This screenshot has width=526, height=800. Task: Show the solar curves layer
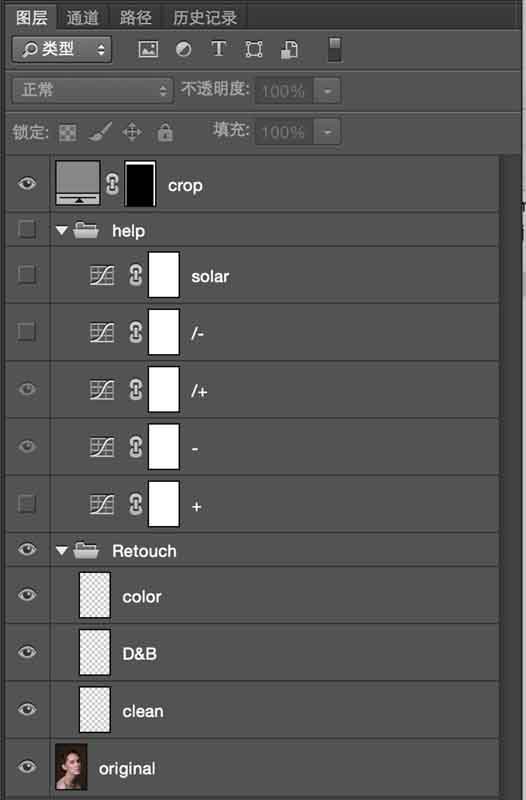pos(27,274)
